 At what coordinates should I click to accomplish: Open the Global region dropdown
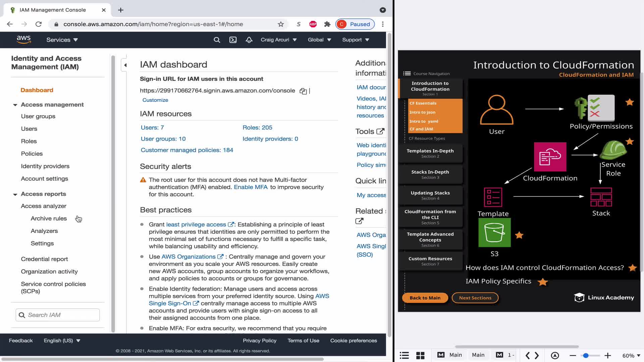click(x=319, y=40)
